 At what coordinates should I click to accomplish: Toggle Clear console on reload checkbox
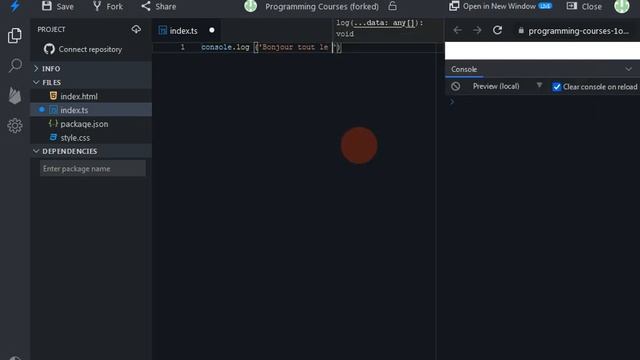tap(557, 87)
